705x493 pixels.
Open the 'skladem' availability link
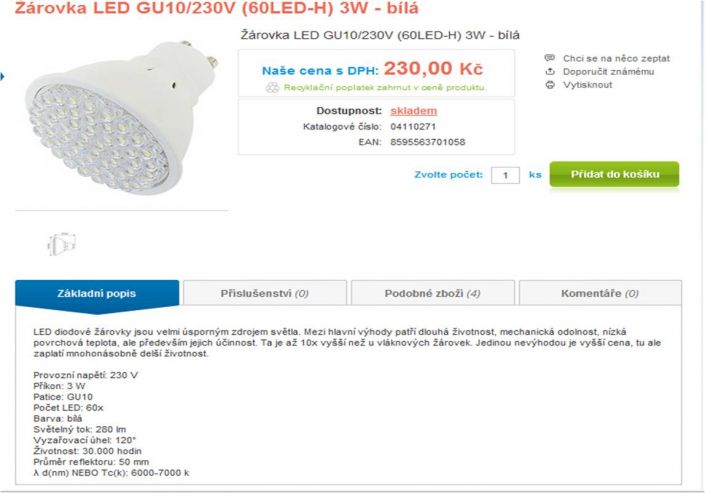(414, 111)
